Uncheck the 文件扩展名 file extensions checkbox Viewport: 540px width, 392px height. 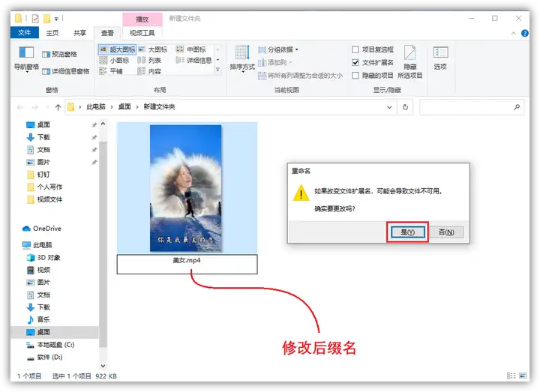pos(355,62)
